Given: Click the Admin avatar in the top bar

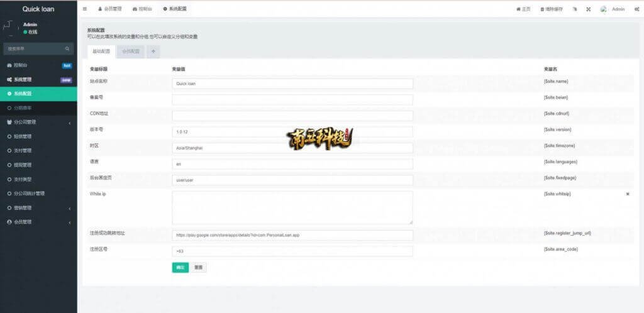Looking at the screenshot, I should click(x=604, y=9).
